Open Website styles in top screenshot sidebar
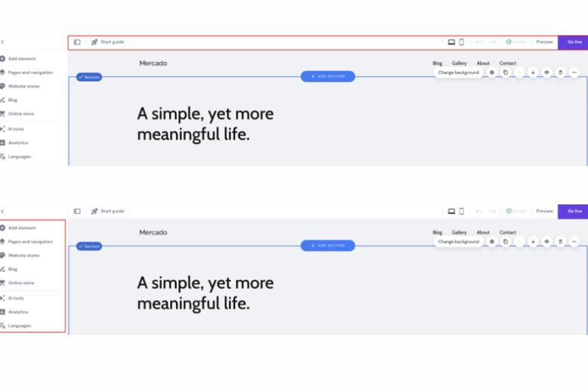 pos(23,86)
